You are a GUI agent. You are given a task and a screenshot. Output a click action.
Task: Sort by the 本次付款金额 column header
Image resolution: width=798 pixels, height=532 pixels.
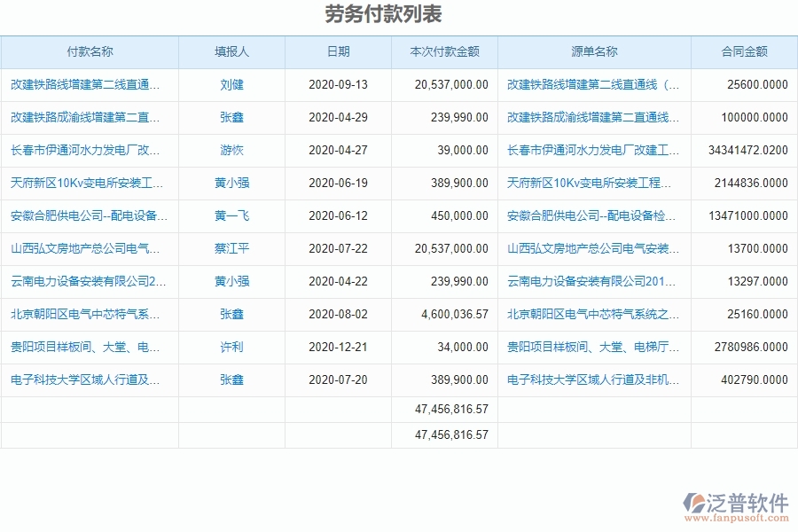click(445, 51)
